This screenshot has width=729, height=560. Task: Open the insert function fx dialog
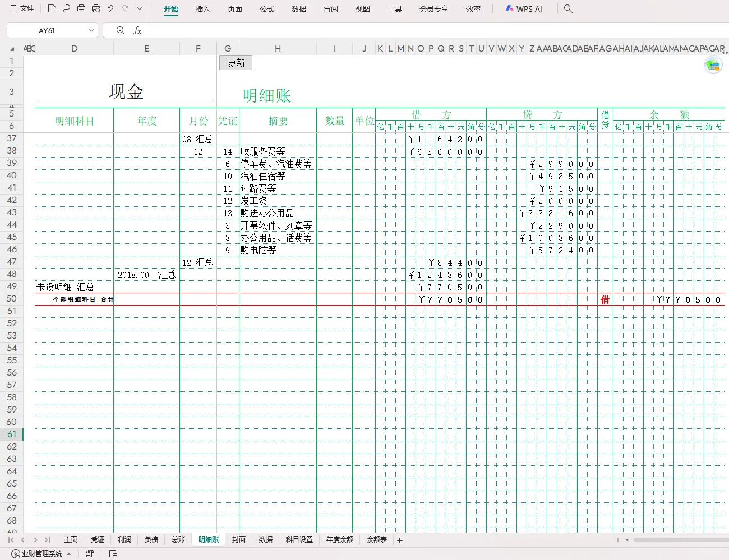coord(137,30)
